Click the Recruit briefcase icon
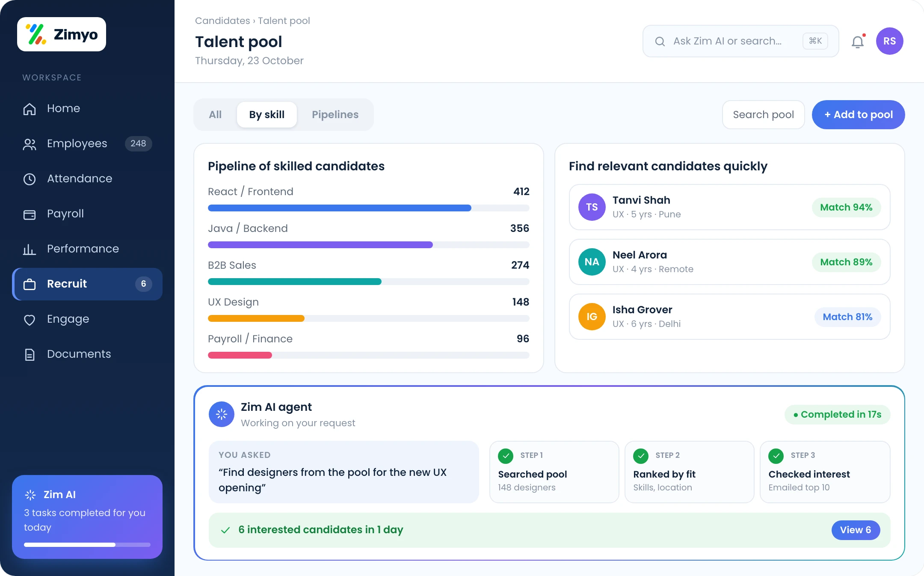This screenshot has height=576, width=924. click(x=30, y=284)
